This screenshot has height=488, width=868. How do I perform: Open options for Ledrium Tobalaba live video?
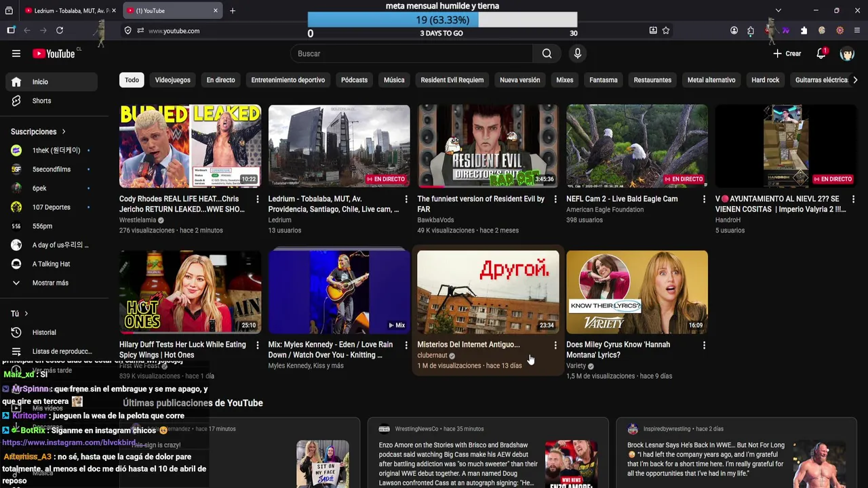click(406, 199)
